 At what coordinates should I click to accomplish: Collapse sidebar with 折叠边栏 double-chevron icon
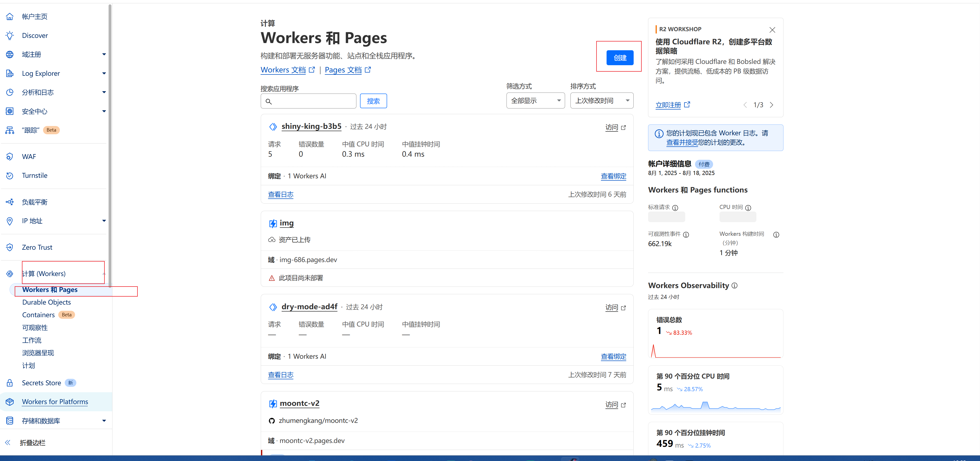coord(8,442)
